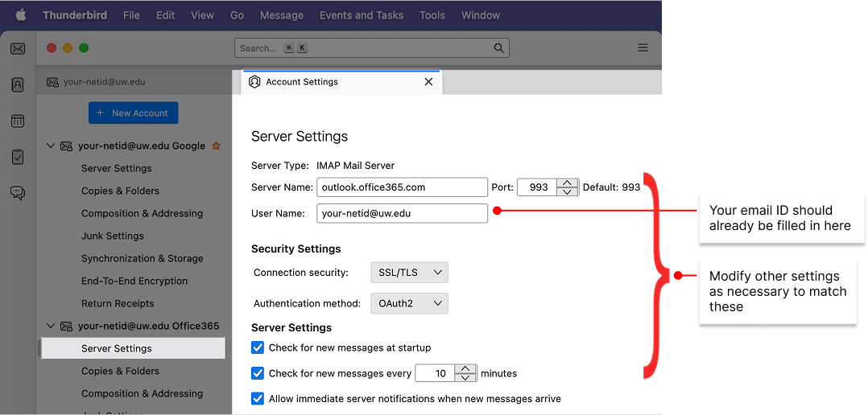Decrease the check interval minutes stepper
Viewport: 868px width, 415px height.
pos(465,377)
